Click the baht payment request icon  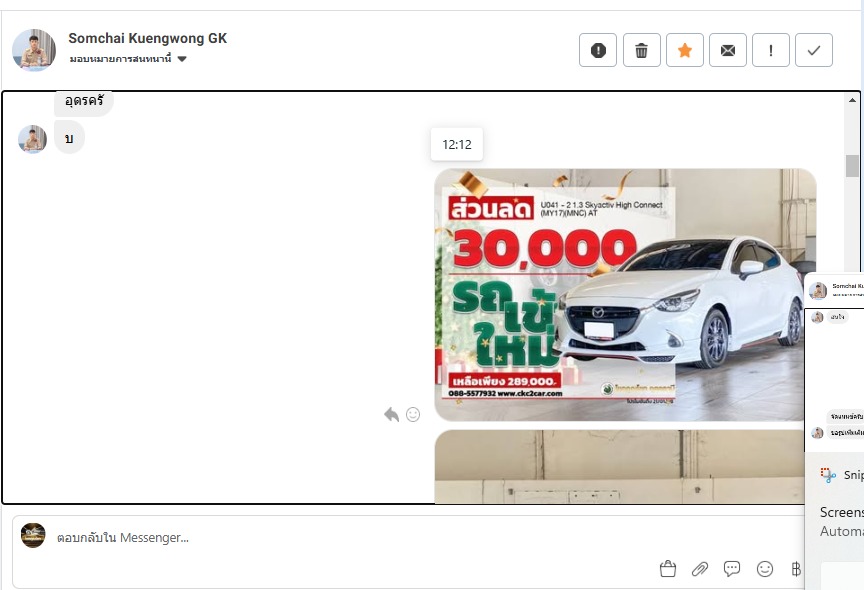click(x=796, y=569)
